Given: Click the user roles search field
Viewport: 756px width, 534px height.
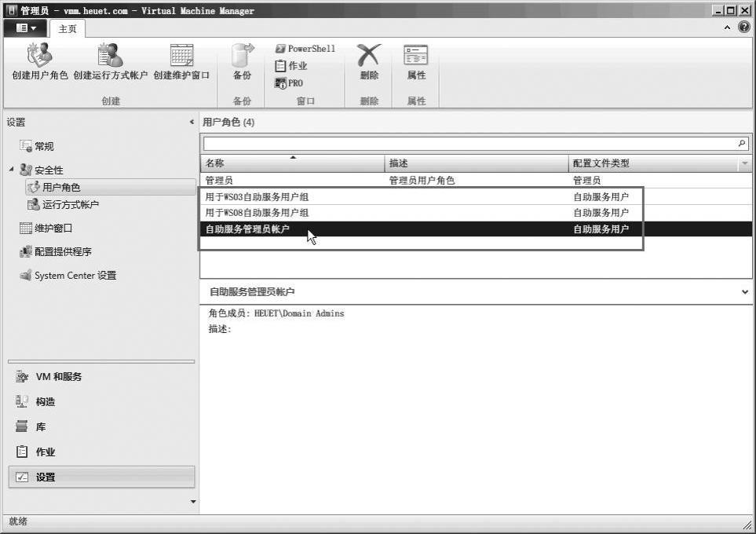Looking at the screenshot, I should (x=469, y=144).
